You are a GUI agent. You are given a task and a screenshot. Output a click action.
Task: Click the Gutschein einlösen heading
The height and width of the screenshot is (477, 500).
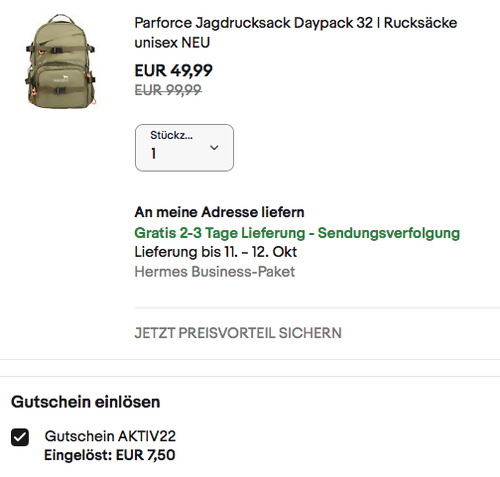tap(86, 402)
